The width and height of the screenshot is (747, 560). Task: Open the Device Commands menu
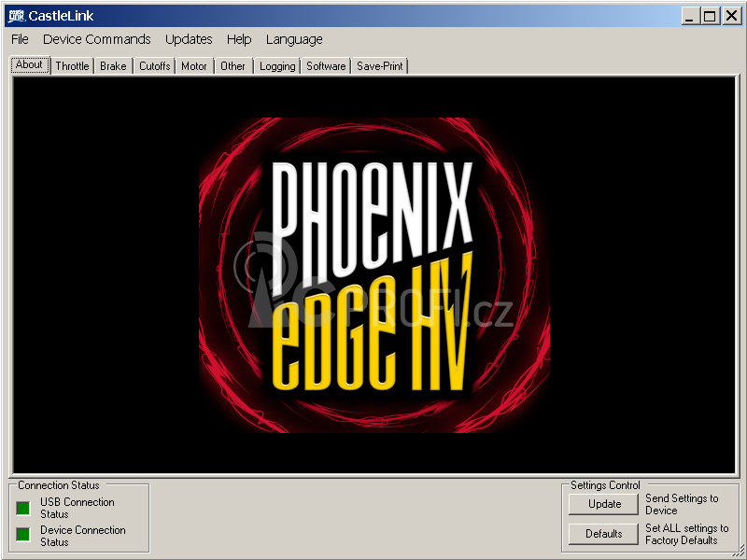(97, 39)
